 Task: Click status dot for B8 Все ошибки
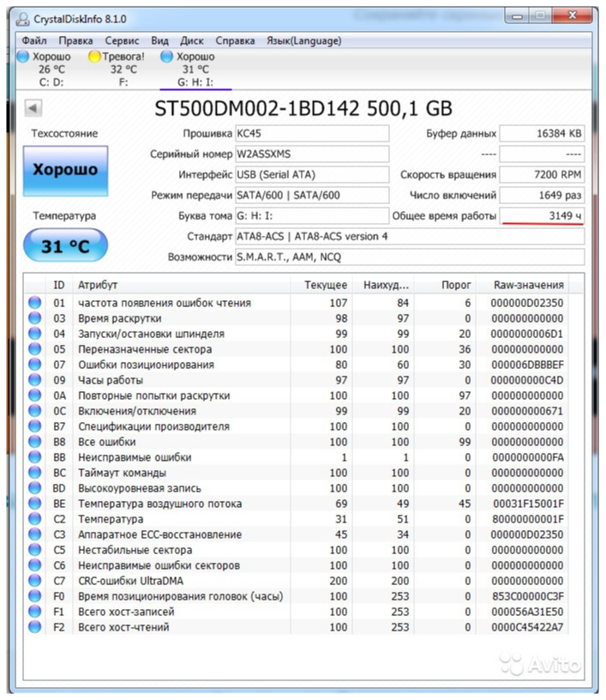coord(35,442)
